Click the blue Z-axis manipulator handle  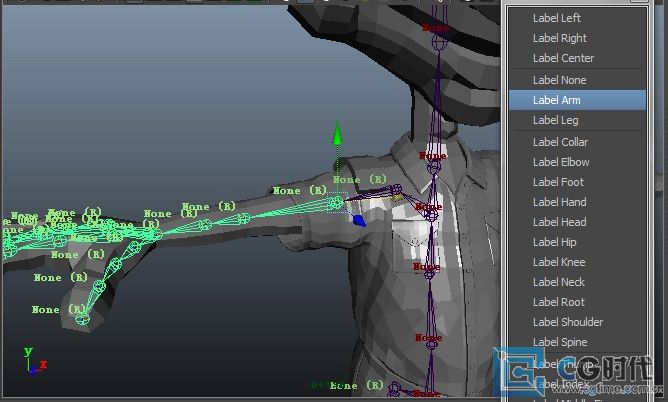pyautogui.click(x=359, y=221)
